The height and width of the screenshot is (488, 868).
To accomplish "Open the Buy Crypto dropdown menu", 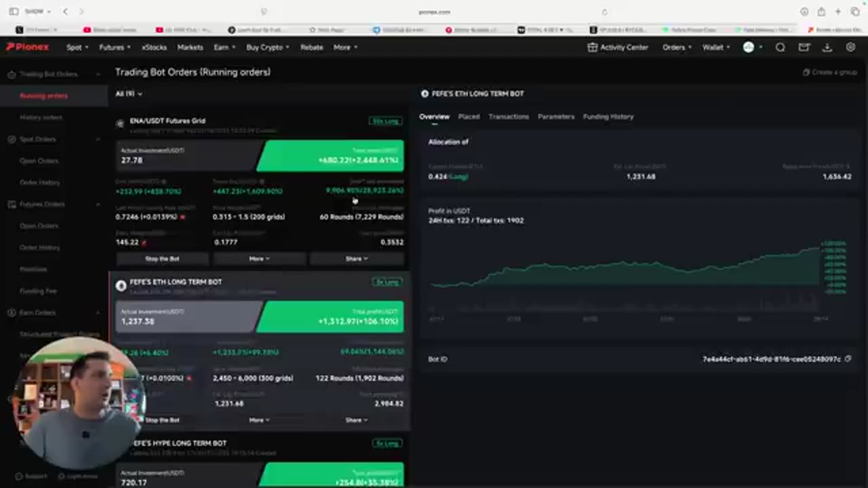I will 268,47.
